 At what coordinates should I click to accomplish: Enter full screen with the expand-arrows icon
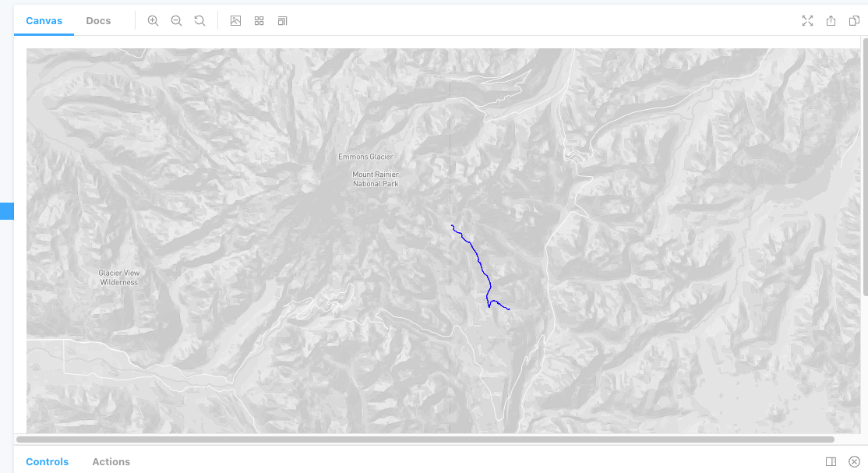coord(807,21)
